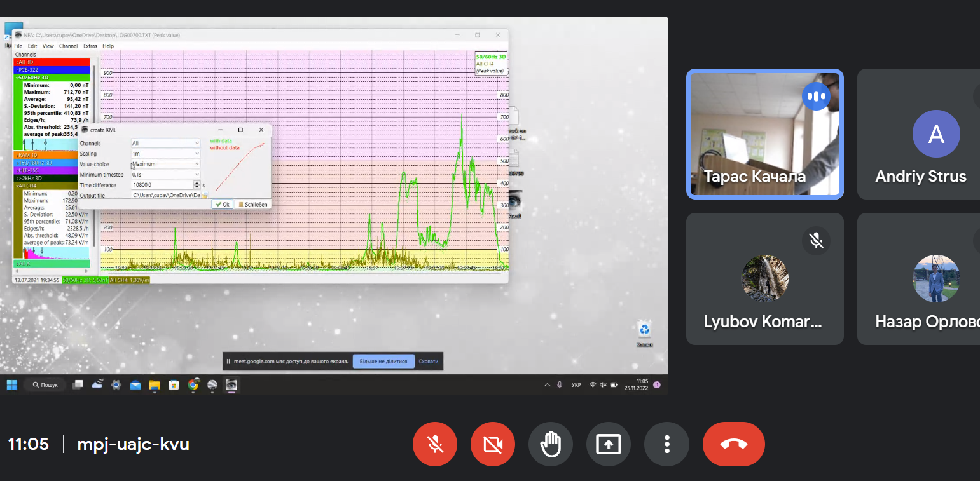Viewport: 980px width, 481px height.
Task: Click Ok in create KML dialog
Action: (222, 204)
